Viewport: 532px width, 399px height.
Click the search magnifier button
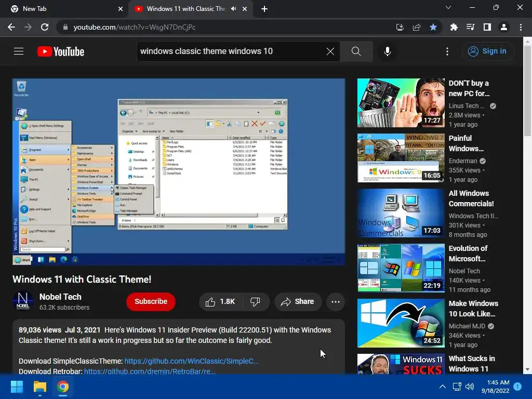[x=356, y=51]
